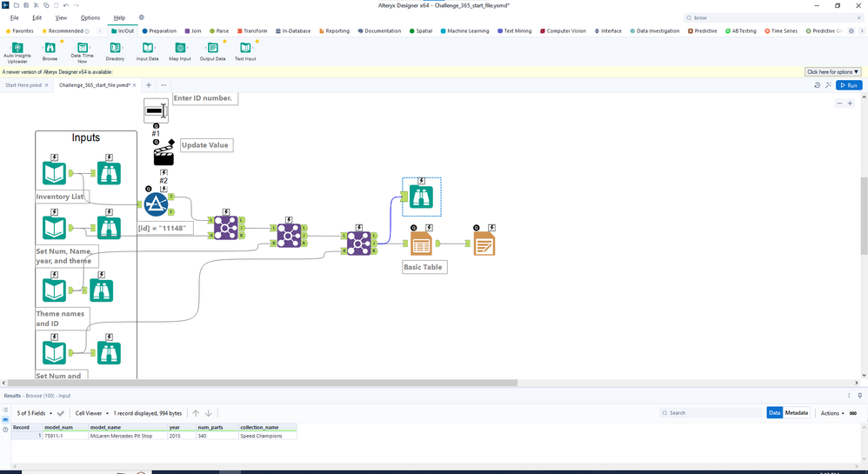Clear the tool search box
The height and width of the screenshot is (474, 868).
pyautogui.click(x=859, y=17)
